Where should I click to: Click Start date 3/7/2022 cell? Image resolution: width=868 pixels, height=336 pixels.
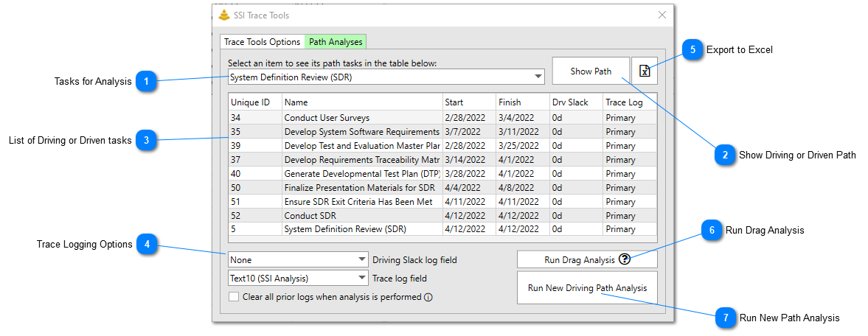pyautogui.click(x=470, y=132)
